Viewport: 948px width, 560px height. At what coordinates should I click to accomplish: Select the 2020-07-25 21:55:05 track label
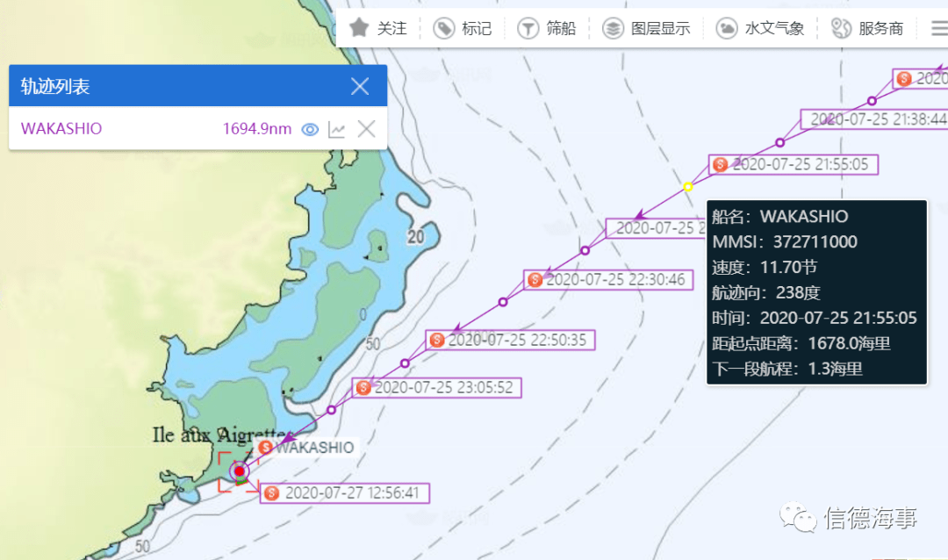coord(794,164)
